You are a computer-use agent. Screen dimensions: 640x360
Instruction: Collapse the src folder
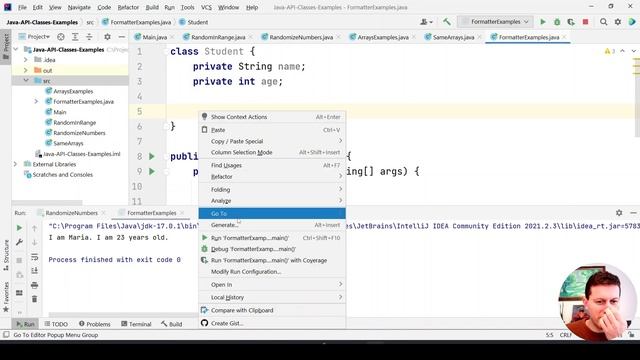coord(26,81)
